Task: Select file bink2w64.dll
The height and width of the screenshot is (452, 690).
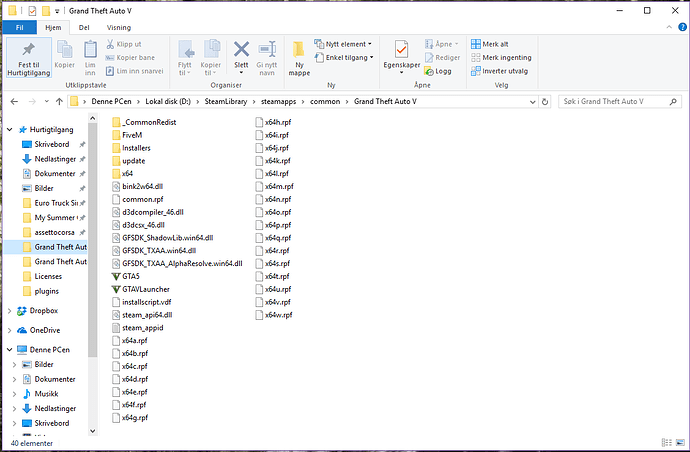Action: [137, 187]
